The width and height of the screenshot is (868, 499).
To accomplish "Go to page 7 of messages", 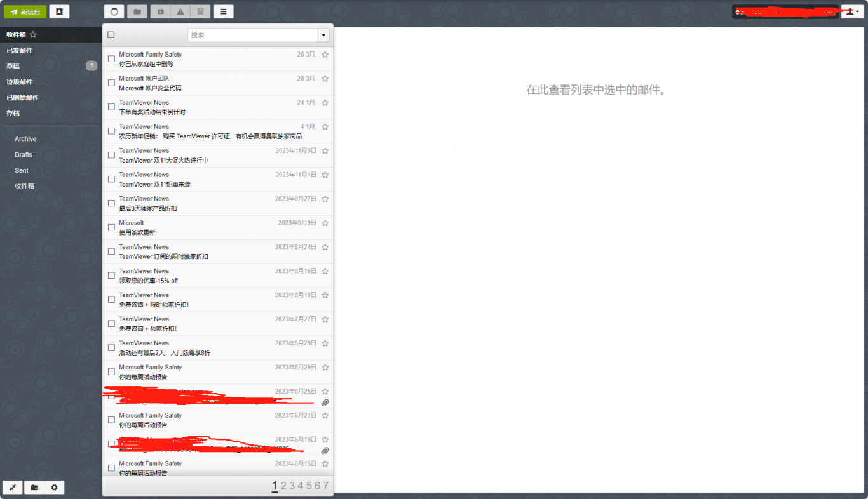I will coord(326,486).
